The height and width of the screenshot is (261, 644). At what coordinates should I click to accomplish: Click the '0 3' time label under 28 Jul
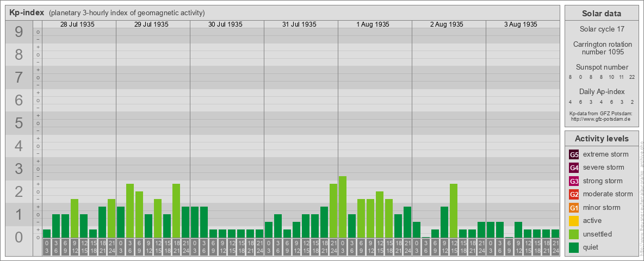[x=47, y=247]
